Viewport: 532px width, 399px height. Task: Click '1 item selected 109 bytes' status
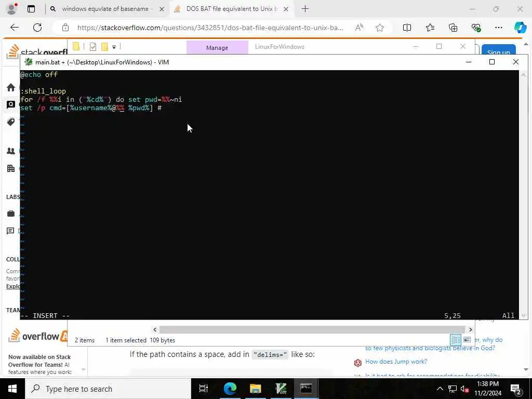click(140, 340)
